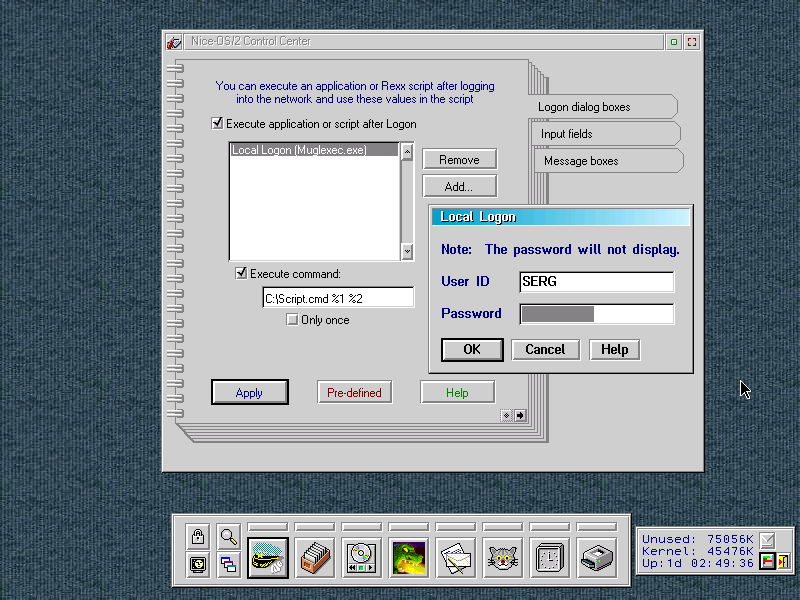Click the colored flag icon in tray

[767, 562]
